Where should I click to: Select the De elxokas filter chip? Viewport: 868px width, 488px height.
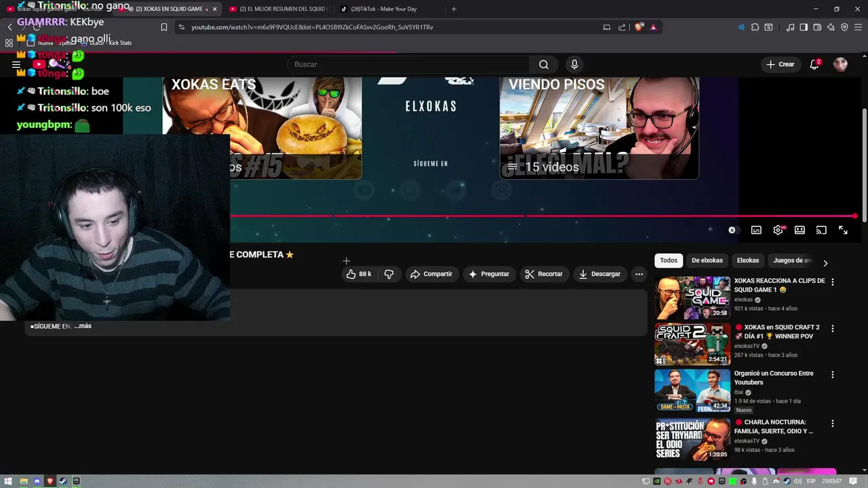click(707, 260)
